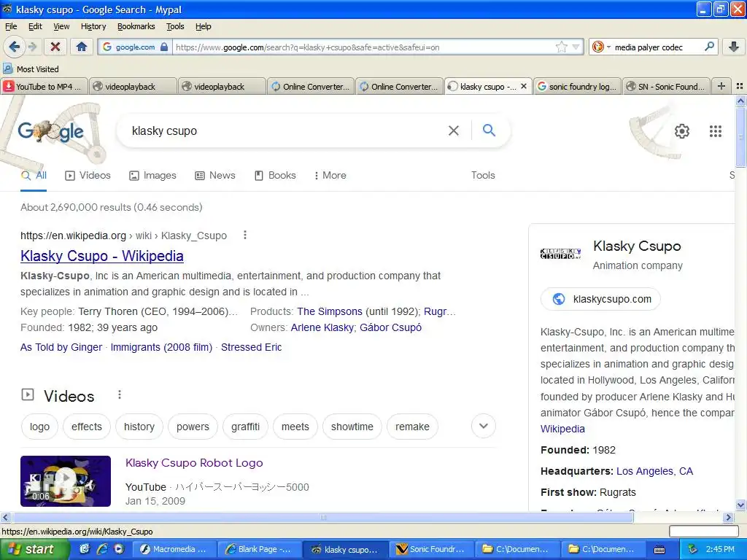The image size is (747, 560).
Task: Select the showtime video filter chip
Action: [352, 427]
